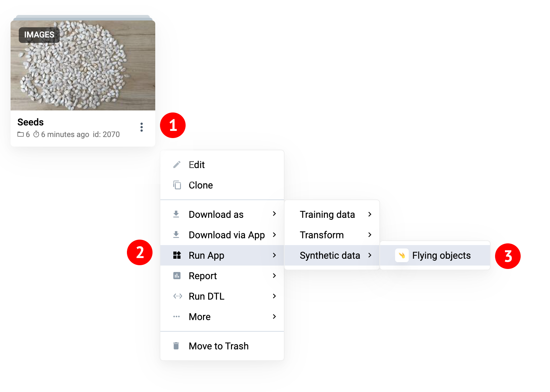
Task: Open the Seeds project thumbnail image
Action: (x=83, y=72)
